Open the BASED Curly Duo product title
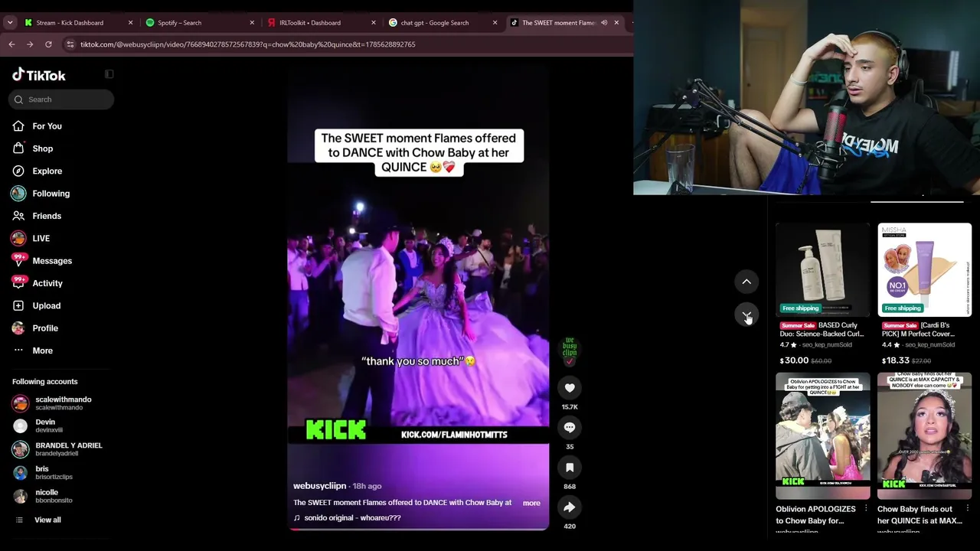980x551 pixels. click(822, 330)
